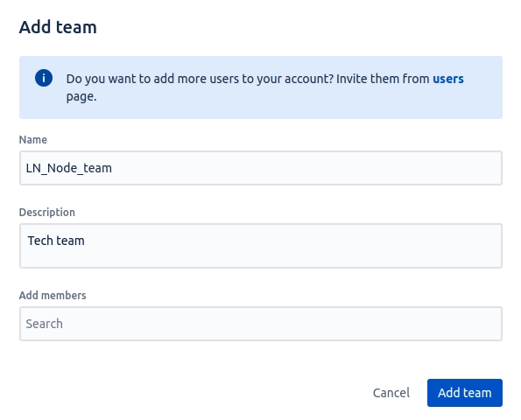This screenshot has height=420, width=521.
Task: Click the word page. in info banner
Action: point(81,97)
